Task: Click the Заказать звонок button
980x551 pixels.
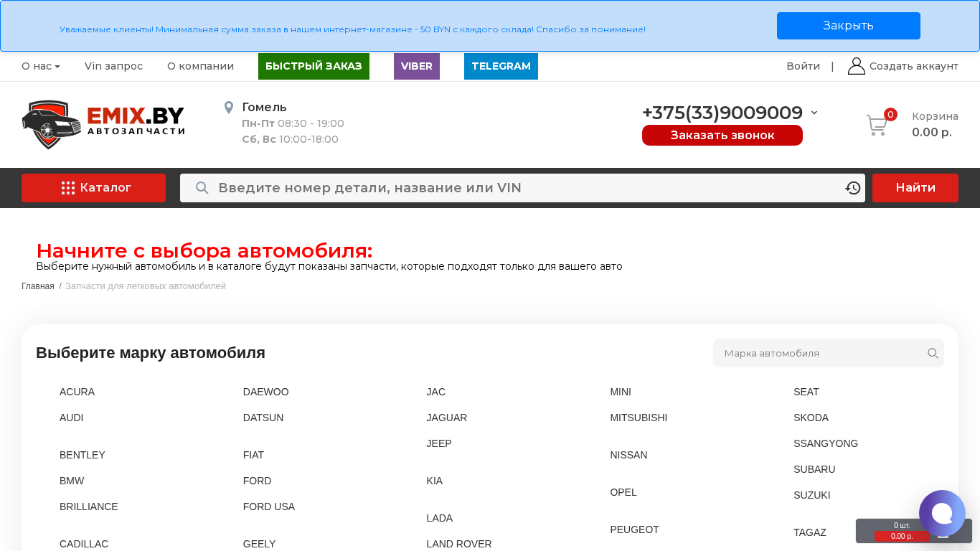Action: pos(722,135)
